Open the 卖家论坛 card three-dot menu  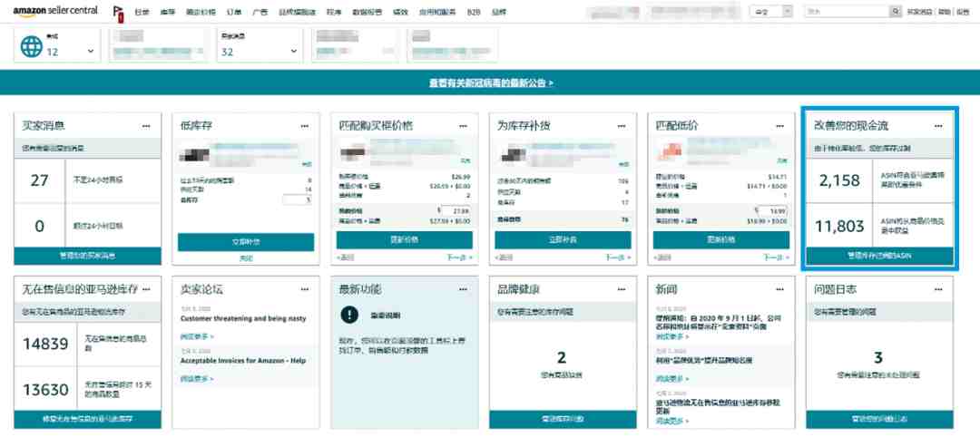point(304,289)
